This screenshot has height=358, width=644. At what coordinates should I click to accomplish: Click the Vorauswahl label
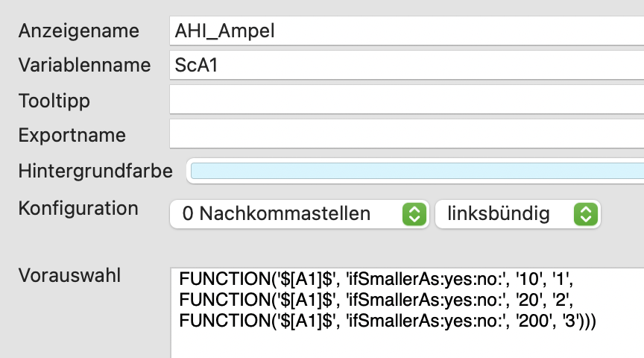pos(70,275)
